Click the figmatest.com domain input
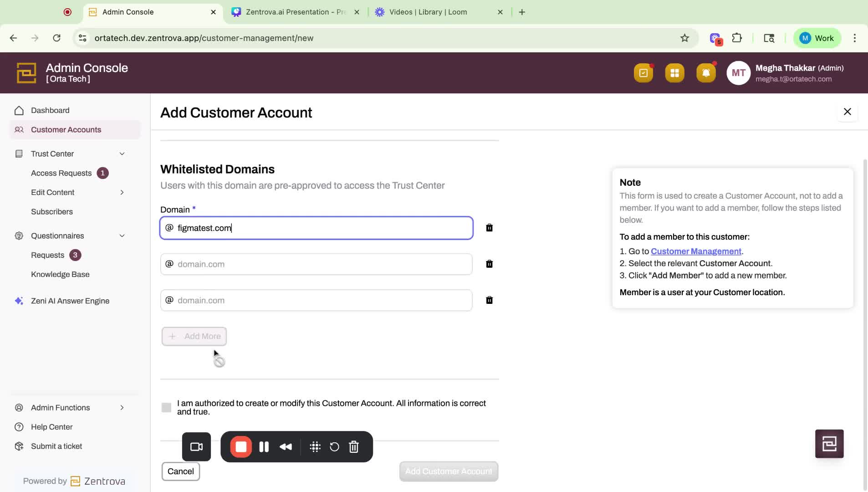This screenshot has height=492, width=868. tap(317, 228)
